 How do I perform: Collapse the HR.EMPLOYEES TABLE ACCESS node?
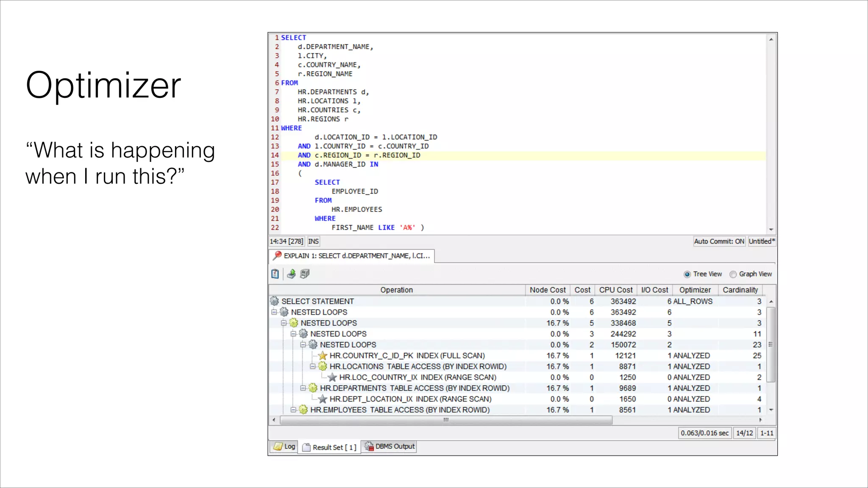pos(293,410)
